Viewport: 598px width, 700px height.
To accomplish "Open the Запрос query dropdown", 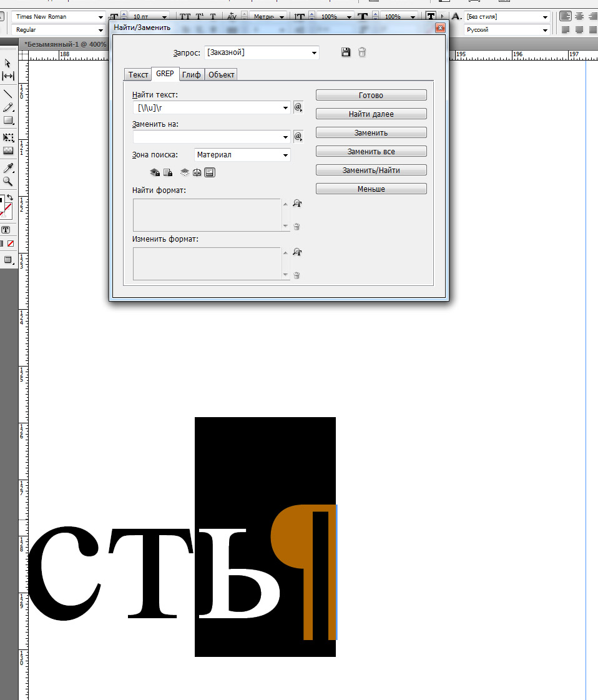I will tap(314, 52).
